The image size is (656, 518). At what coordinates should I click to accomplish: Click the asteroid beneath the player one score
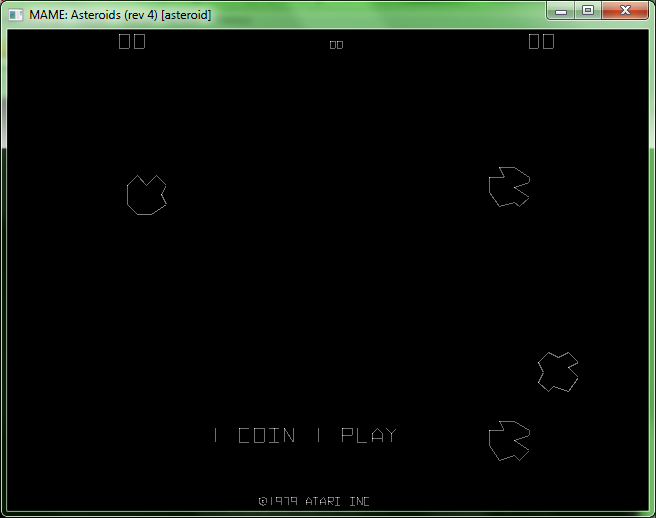(146, 194)
